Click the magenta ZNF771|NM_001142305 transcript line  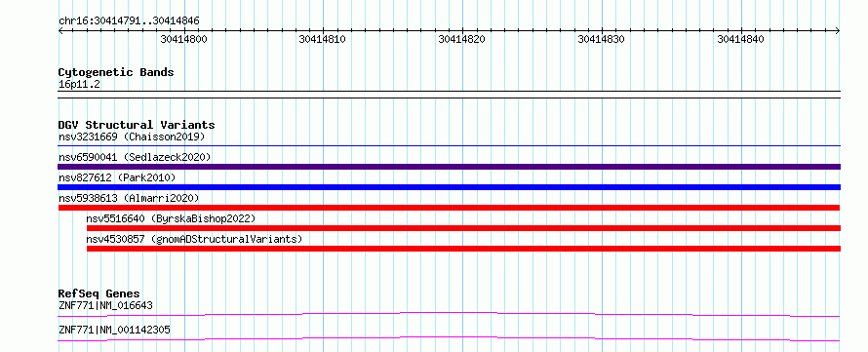click(x=449, y=338)
